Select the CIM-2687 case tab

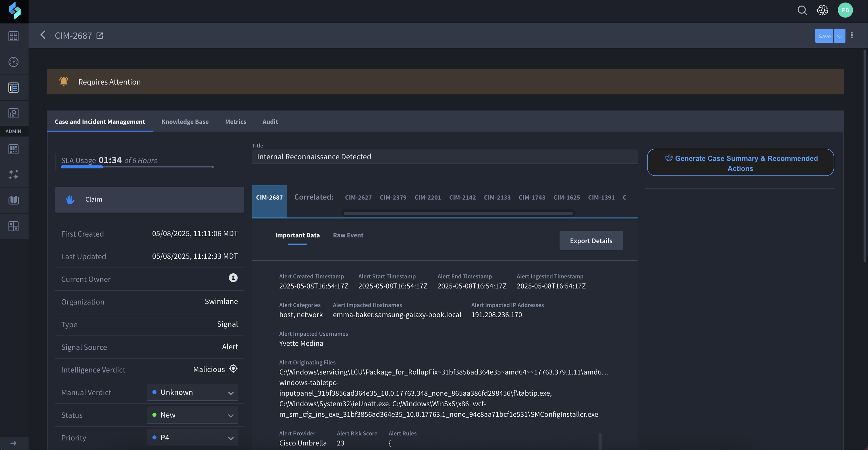pyautogui.click(x=269, y=201)
